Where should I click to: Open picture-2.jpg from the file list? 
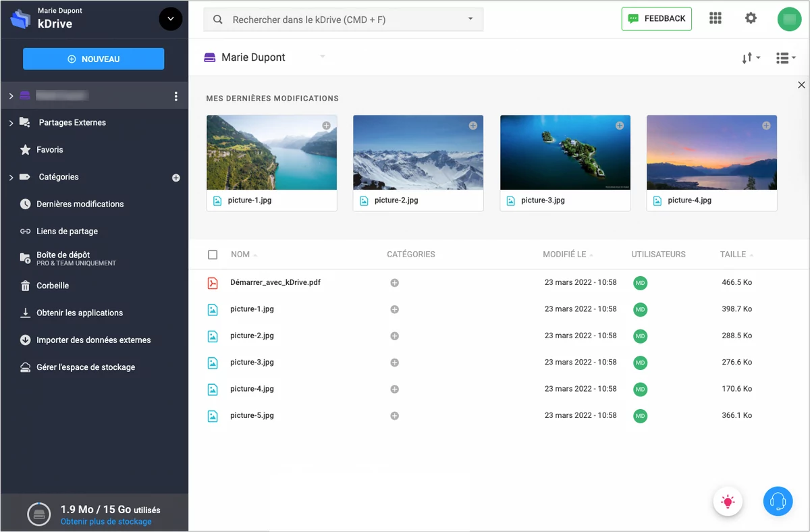click(252, 336)
